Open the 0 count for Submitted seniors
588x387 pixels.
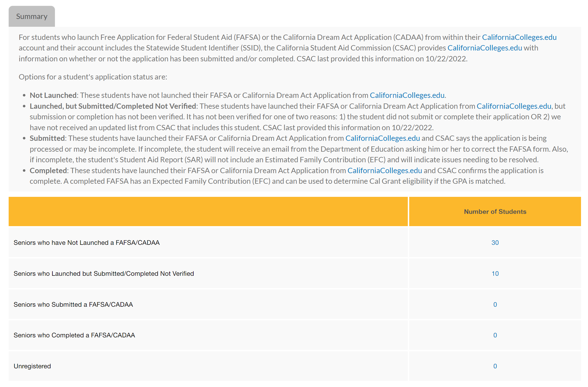click(495, 304)
